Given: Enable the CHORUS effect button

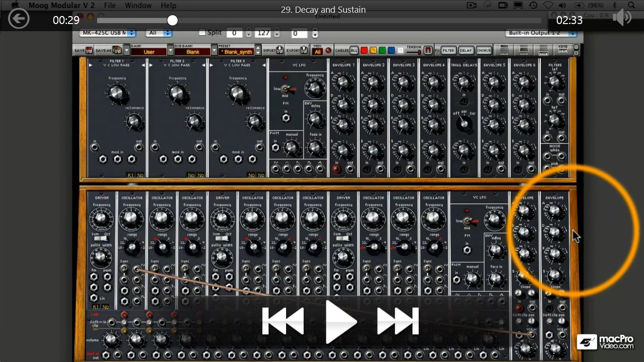Looking at the screenshot, I should pos(484,50).
